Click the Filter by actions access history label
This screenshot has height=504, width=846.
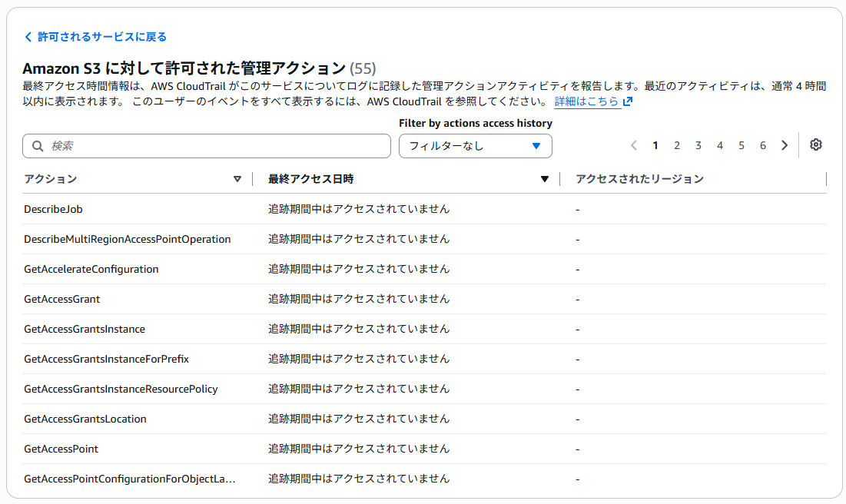coord(476,123)
